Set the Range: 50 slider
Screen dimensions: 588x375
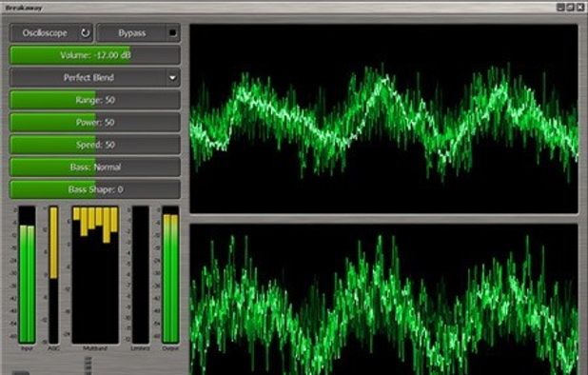[95, 100]
